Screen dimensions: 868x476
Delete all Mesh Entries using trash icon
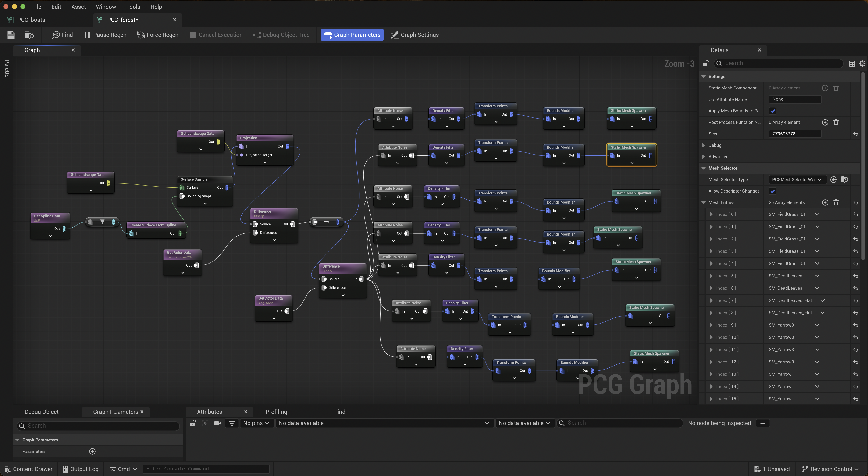click(836, 203)
